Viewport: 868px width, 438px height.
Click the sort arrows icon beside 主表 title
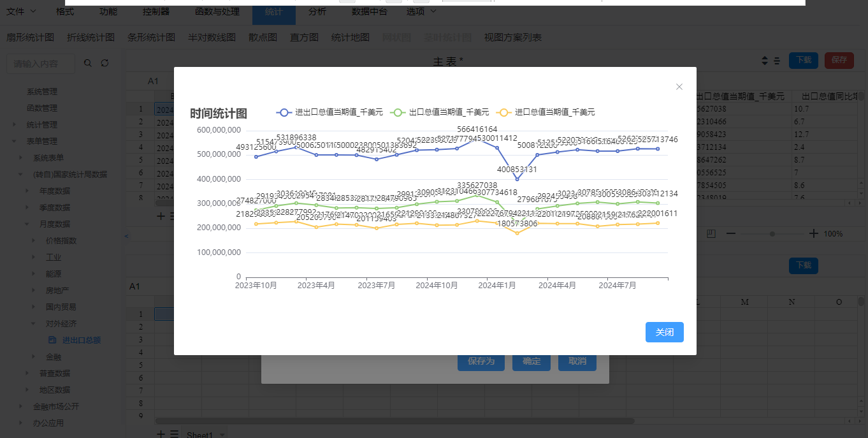(x=765, y=61)
